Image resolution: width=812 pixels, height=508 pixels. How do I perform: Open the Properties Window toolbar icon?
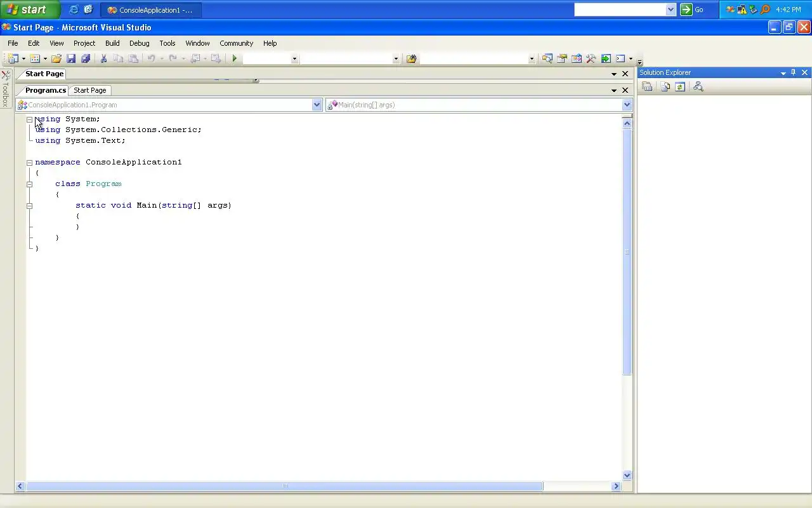pos(561,58)
